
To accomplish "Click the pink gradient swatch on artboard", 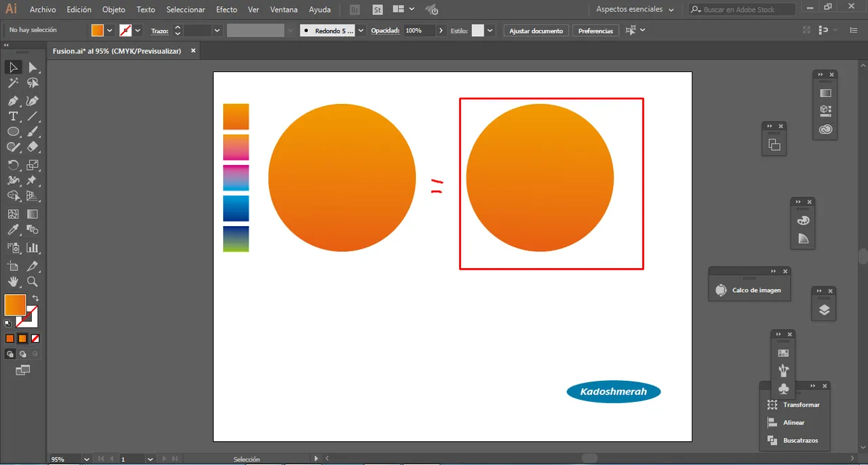I will [x=236, y=147].
